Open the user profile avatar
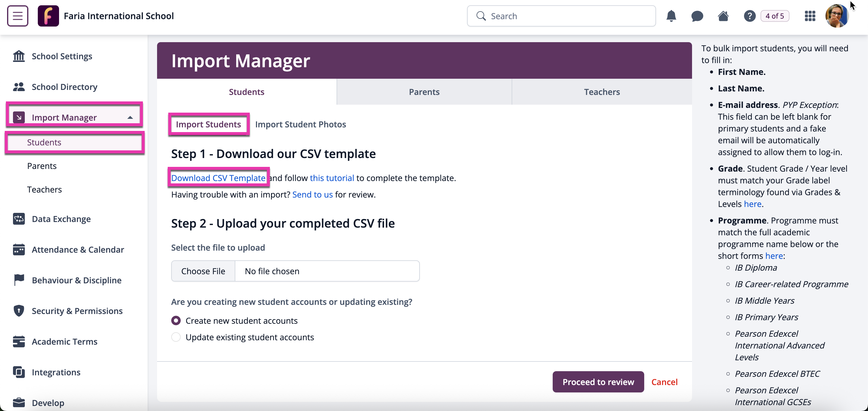Screen dimensions: 868x411 (837, 16)
